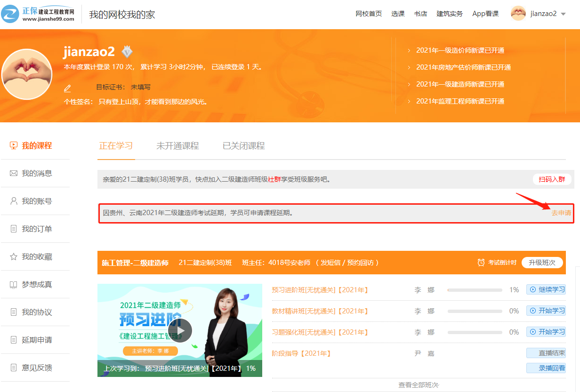Click the 预习进阶班 progress bar
580x392 pixels.
pyautogui.click(x=475, y=290)
